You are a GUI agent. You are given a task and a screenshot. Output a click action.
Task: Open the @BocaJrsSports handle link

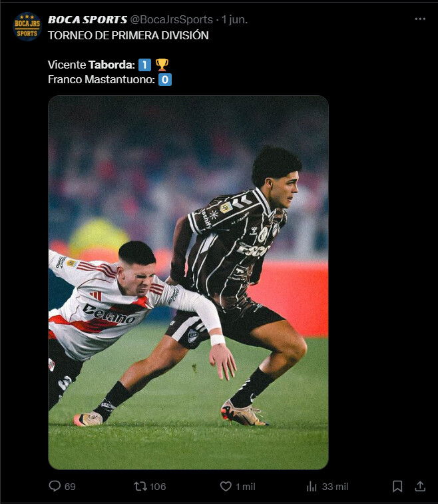click(x=171, y=19)
